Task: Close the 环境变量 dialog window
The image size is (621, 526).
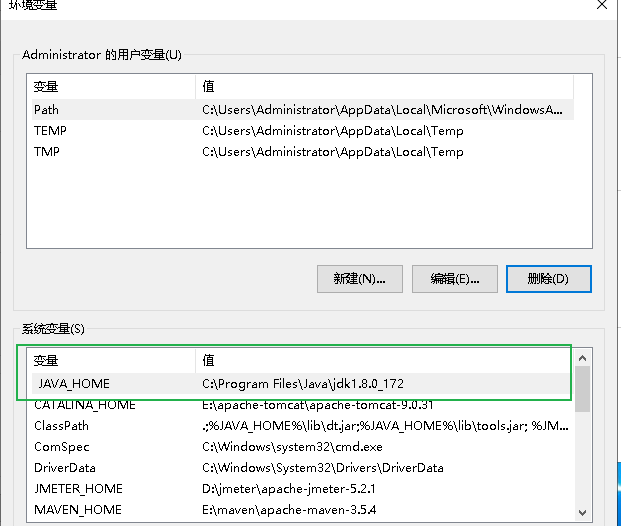Action: 602,5
